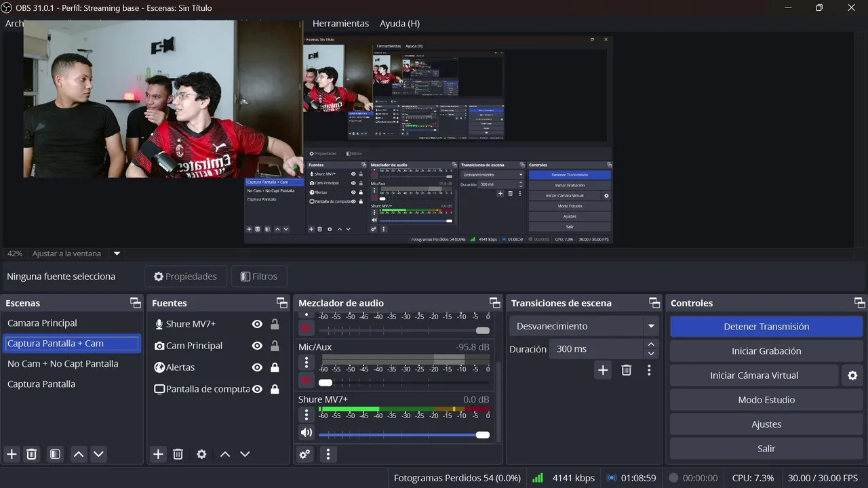Adjust Shure MV7+ volume slider
The image size is (868, 488).
[403, 434]
